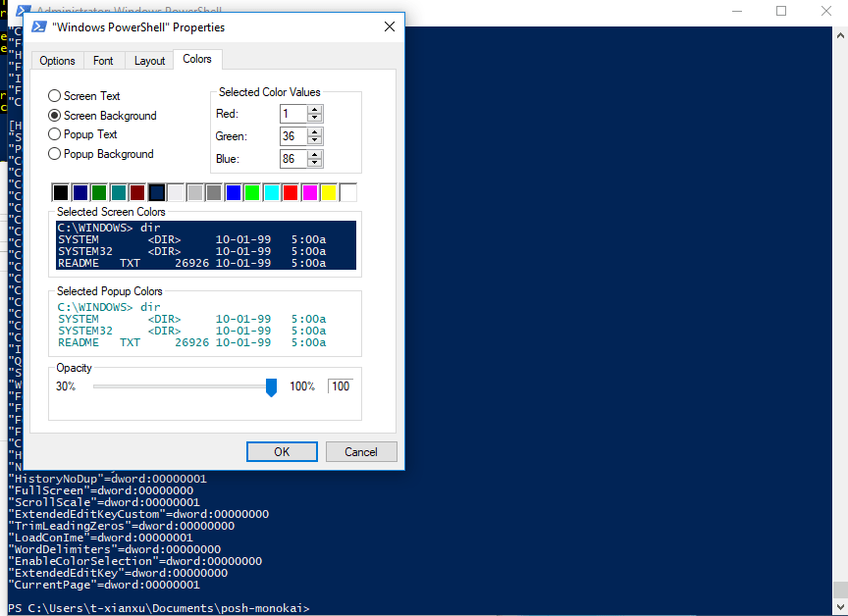
Task: Click the Colors tab
Action: point(197,59)
